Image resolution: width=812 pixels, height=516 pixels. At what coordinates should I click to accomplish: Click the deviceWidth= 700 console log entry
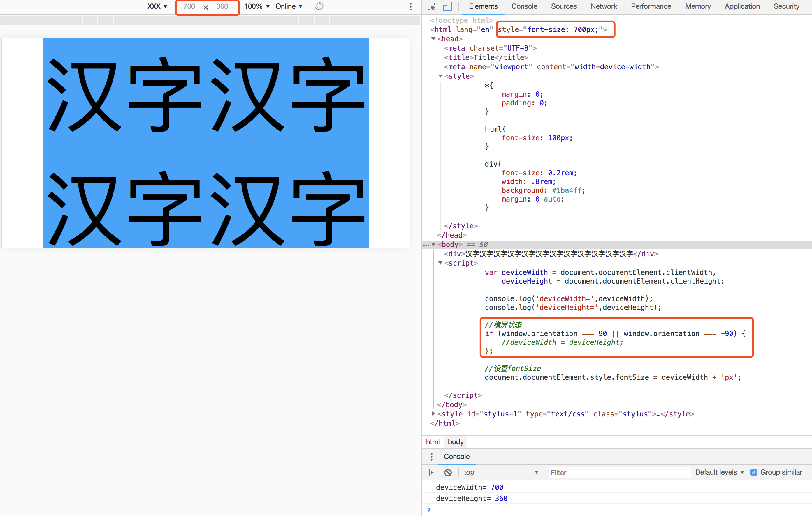[x=617, y=487]
